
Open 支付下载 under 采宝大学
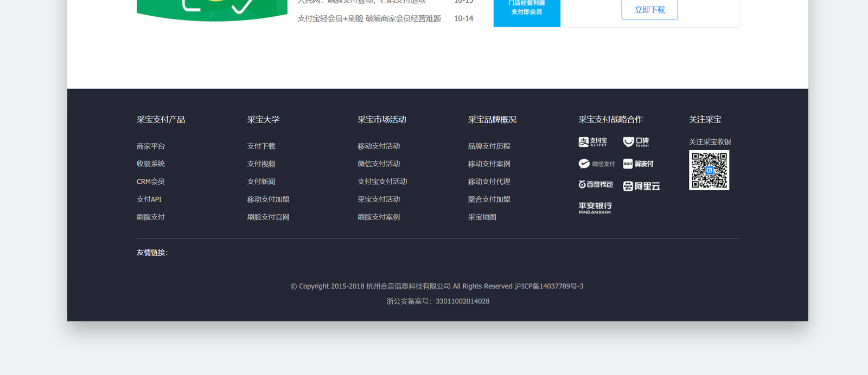tap(261, 146)
